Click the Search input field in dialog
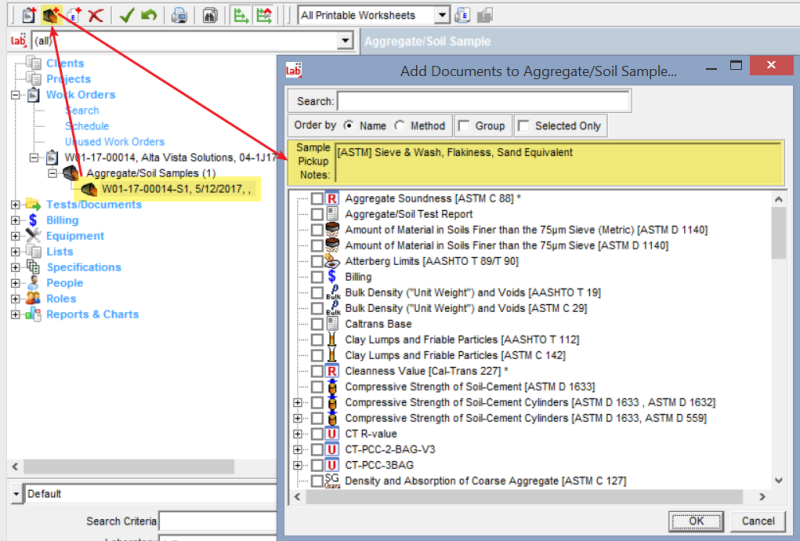 (483, 101)
